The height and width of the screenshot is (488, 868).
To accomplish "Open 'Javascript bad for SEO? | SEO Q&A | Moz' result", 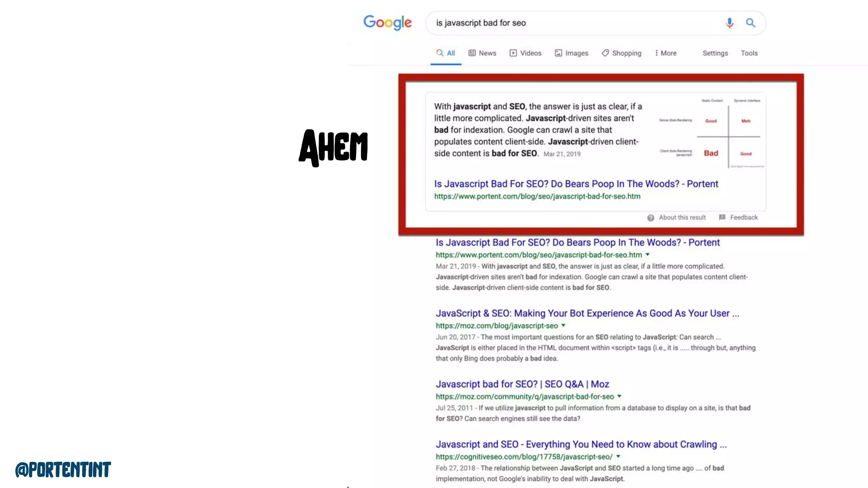I will point(522,384).
